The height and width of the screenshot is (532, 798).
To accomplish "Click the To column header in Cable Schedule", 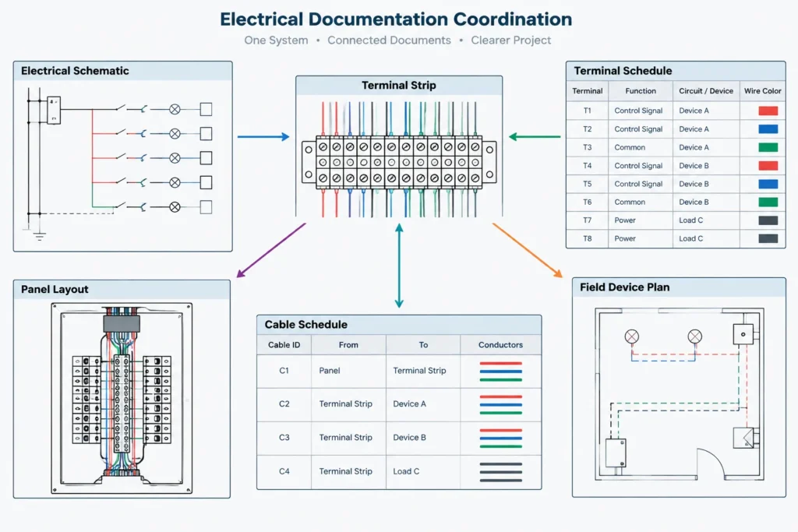I will point(423,345).
